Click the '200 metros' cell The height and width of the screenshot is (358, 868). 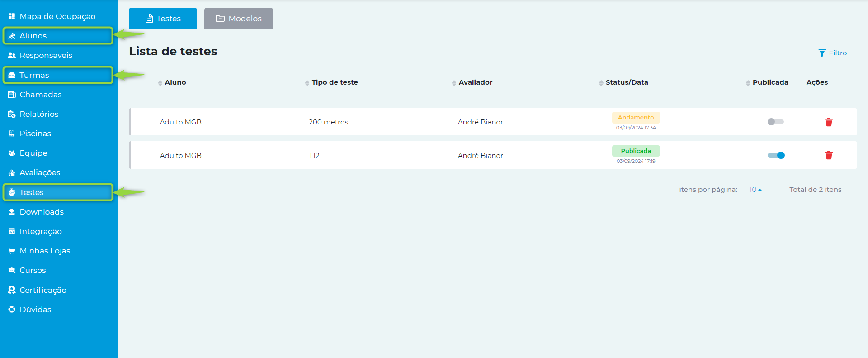click(x=328, y=122)
